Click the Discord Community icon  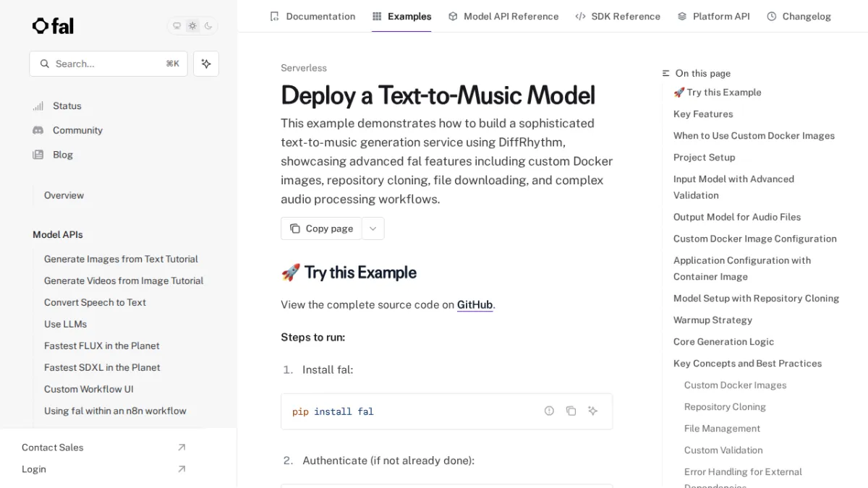click(x=38, y=130)
